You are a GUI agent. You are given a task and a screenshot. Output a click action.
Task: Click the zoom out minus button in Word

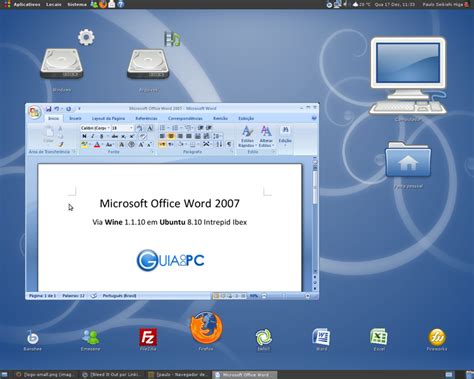click(x=264, y=296)
